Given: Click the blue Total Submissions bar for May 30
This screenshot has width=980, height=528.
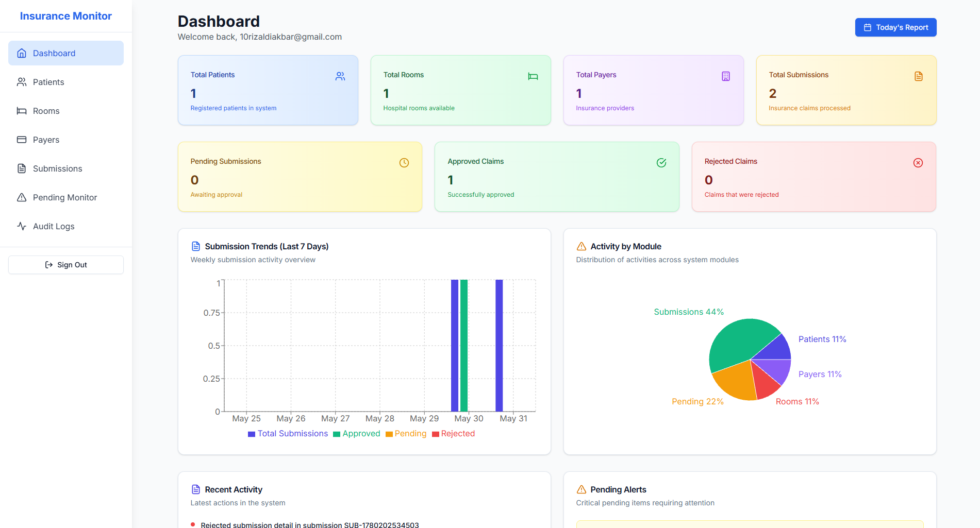Looking at the screenshot, I should [455, 346].
